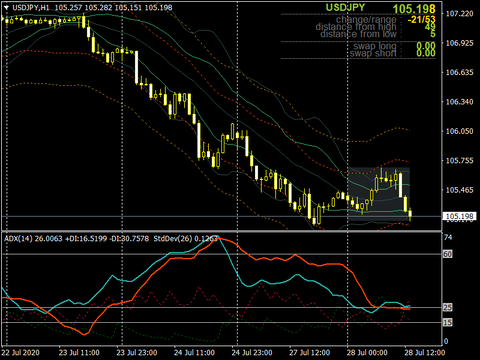Viewport: 480px width, 360px height.
Task: Click the 105.755 price scale label
Action: pyautogui.click(x=459, y=160)
